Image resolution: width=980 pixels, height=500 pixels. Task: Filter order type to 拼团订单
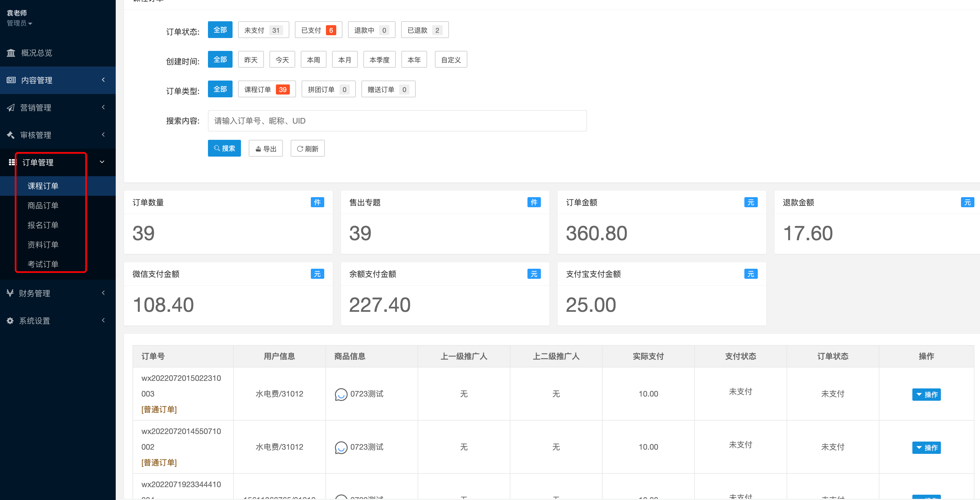(x=328, y=89)
